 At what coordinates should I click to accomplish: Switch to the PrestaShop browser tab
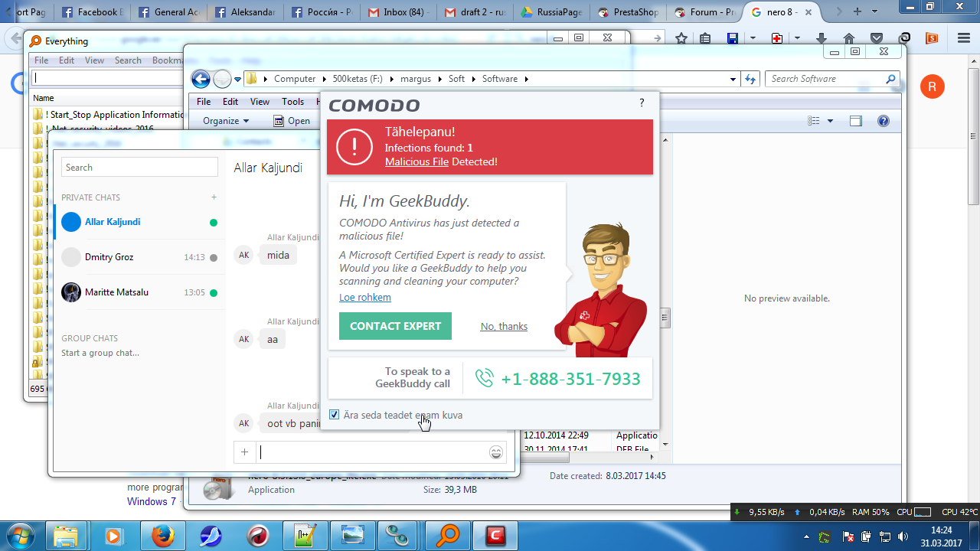628,12
